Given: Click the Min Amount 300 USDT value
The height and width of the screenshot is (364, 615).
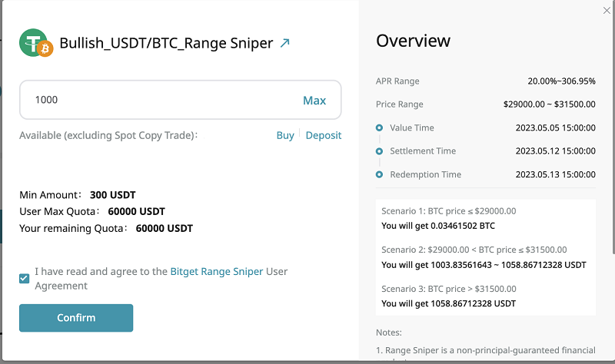Looking at the screenshot, I should point(112,195).
